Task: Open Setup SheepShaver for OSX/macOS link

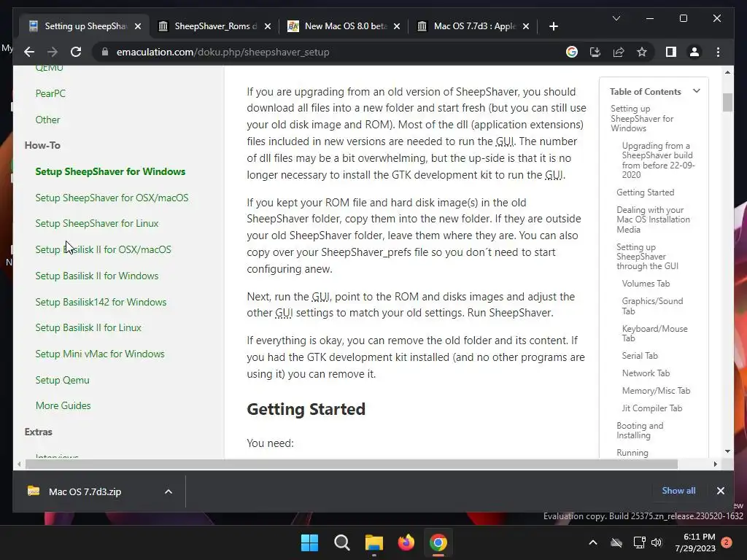Action: (x=112, y=198)
